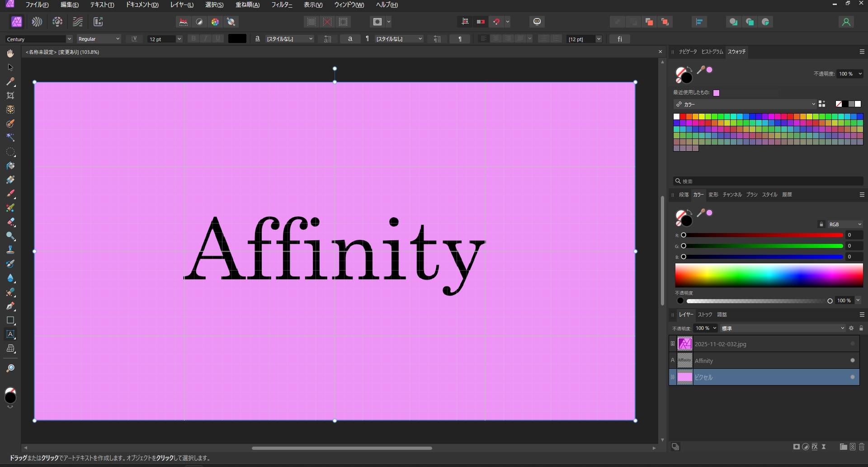Select the Hand view tool
The height and width of the screenshot is (467, 868).
[x=10, y=53]
